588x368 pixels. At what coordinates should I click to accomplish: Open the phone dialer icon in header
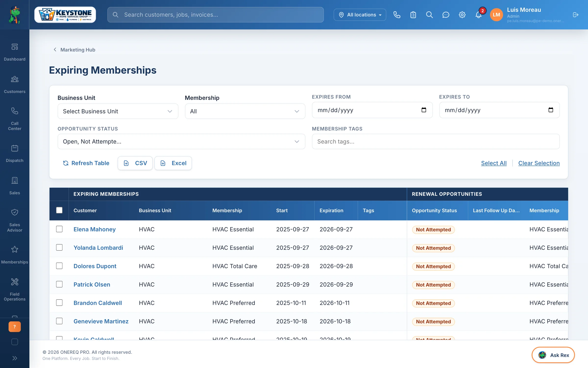397,15
